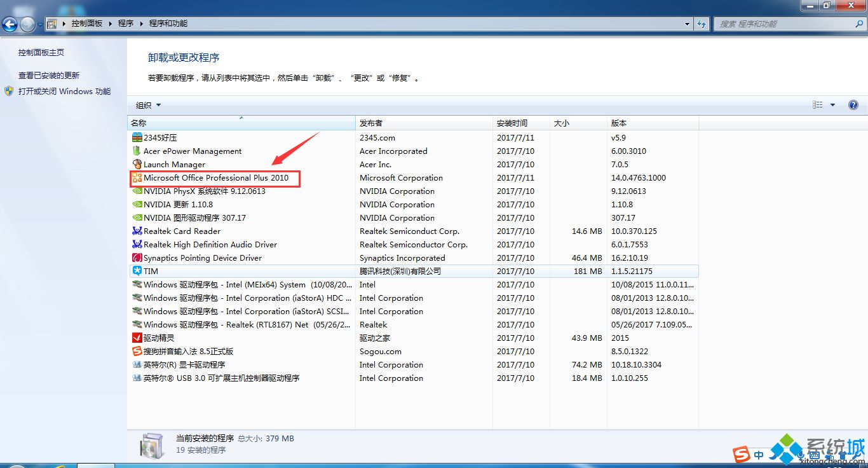Click the 控制面板 breadcrumb
Screen dimensions: 868x468
(x=86, y=24)
